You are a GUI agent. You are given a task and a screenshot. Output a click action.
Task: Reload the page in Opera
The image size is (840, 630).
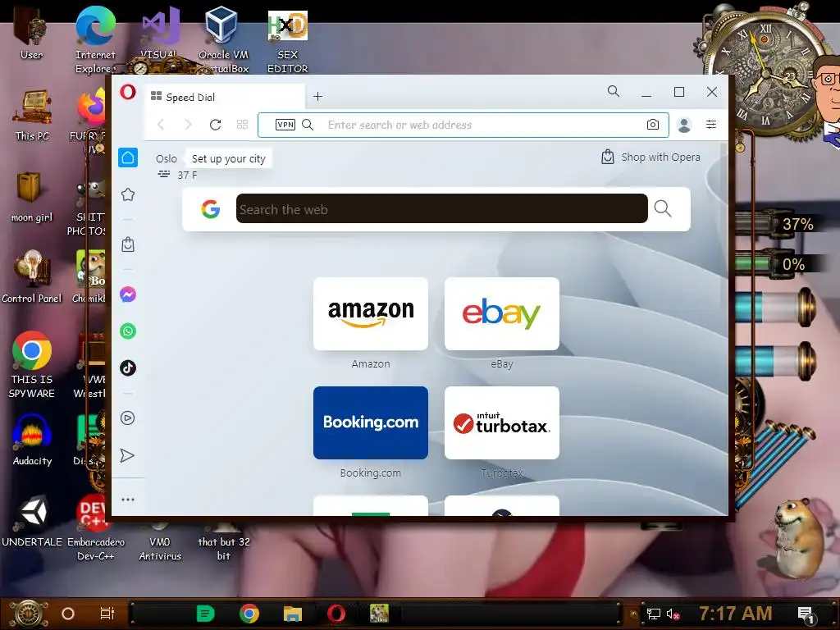coord(216,125)
